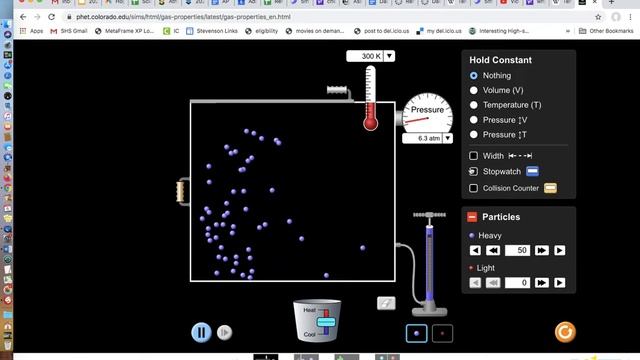Viewport: 640px width, 360px height.
Task: Open the Chrome profile avatar
Action: 616,17
